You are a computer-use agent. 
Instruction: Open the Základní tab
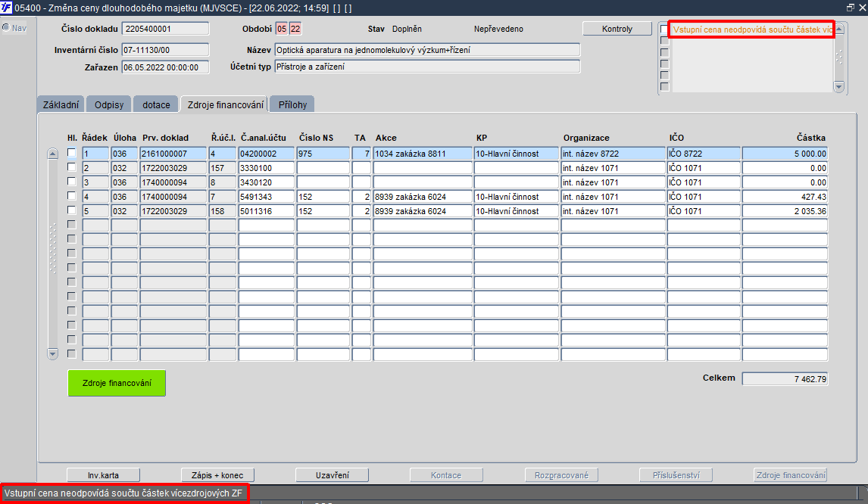click(x=61, y=104)
